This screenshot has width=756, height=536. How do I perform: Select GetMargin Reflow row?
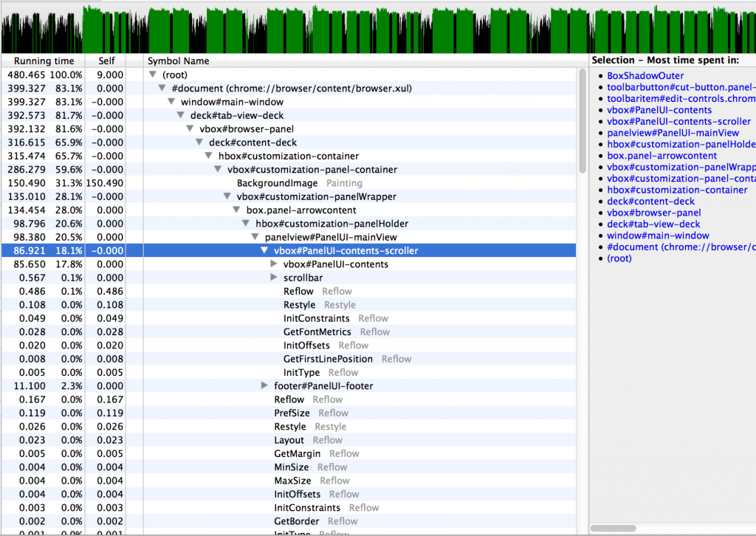(x=289, y=453)
